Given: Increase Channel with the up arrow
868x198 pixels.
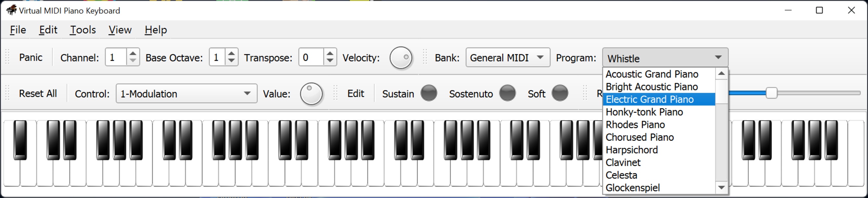Looking at the screenshot, I should 133,53.
